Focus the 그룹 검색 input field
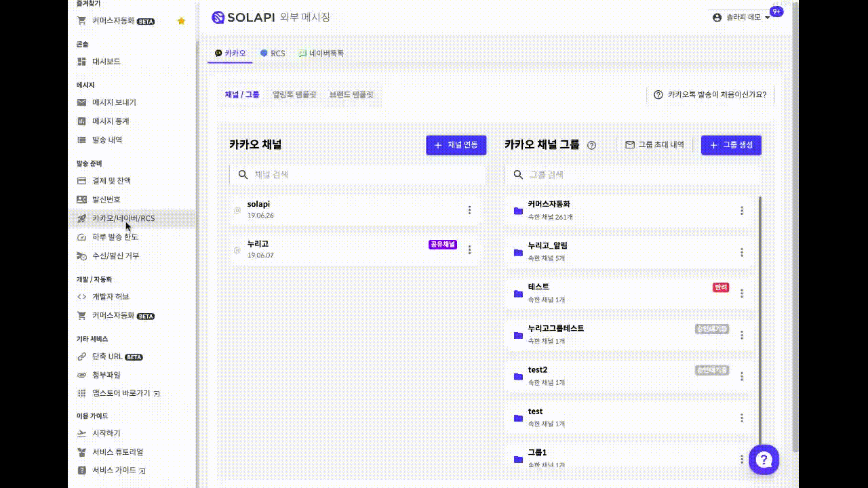This screenshot has width=868, height=488. [633, 175]
